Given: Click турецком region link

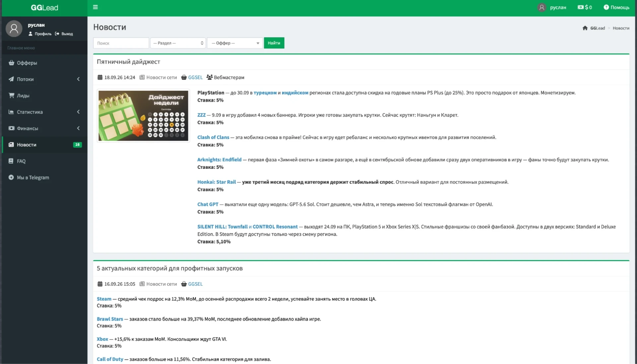Looking at the screenshot, I should coord(265,93).
